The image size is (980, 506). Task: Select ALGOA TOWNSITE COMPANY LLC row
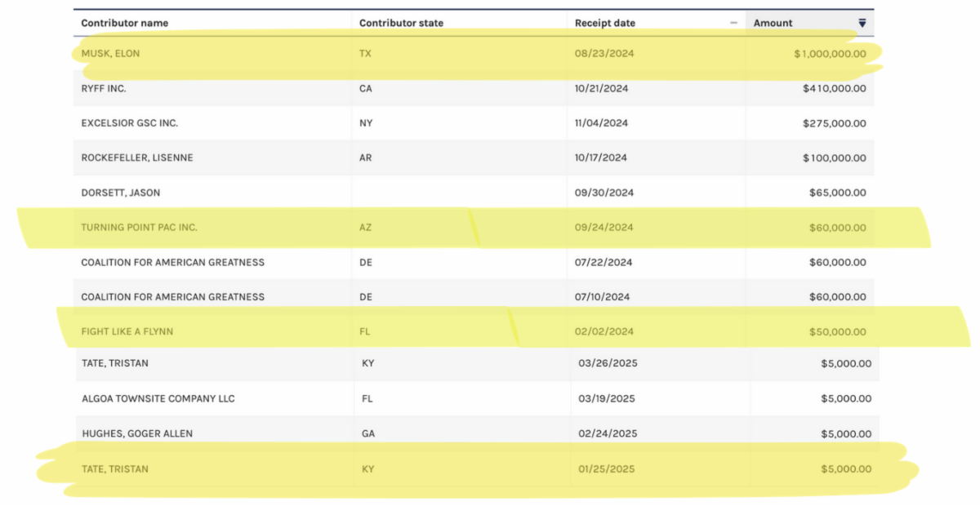point(158,398)
